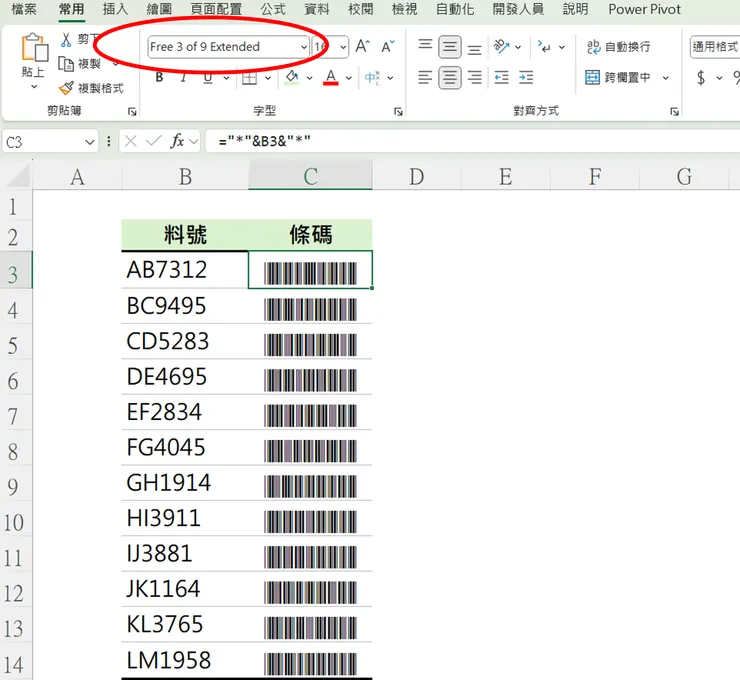Align text left
Viewport: 740px width, 680px height.
coord(425,77)
